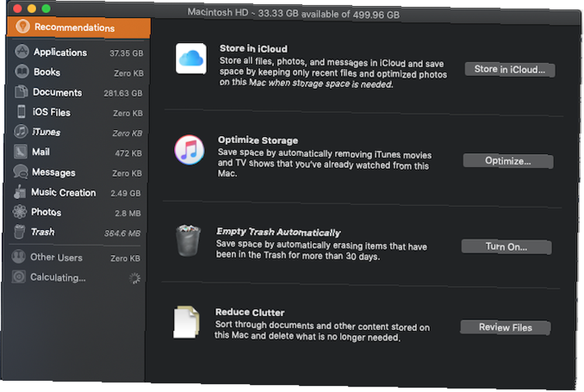Click the Music Creation guitar icon
The height and width of the screenshot is (392, 584).
click(20, 192)
